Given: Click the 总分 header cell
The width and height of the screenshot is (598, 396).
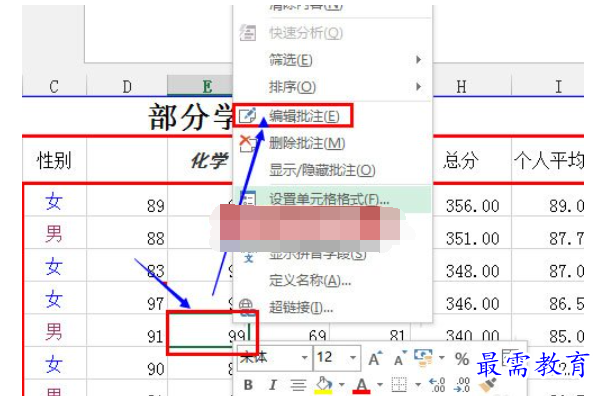Looking at the screenshot, I should (x=472, y=160).
